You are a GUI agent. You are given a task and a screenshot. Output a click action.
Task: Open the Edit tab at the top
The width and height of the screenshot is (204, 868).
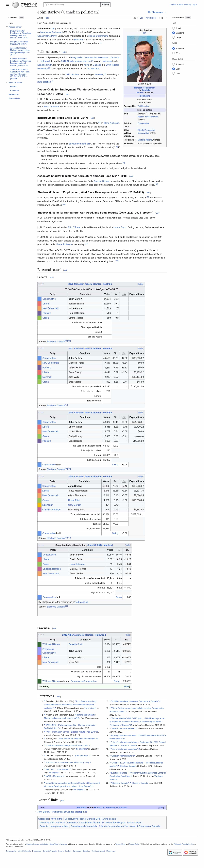141,18
